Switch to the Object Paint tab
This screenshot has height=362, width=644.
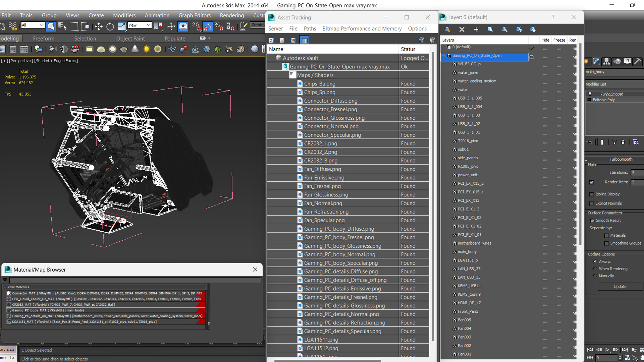(130, 39)
